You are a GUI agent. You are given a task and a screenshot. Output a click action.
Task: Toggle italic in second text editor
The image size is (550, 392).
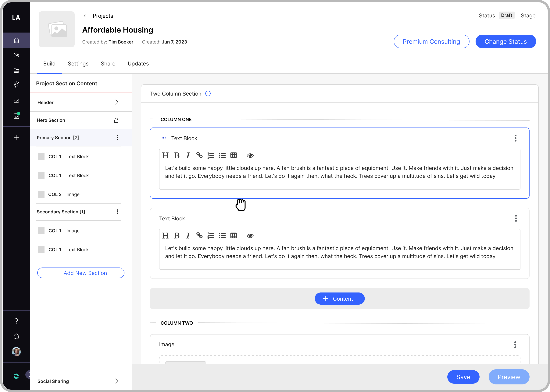point(188,236)
